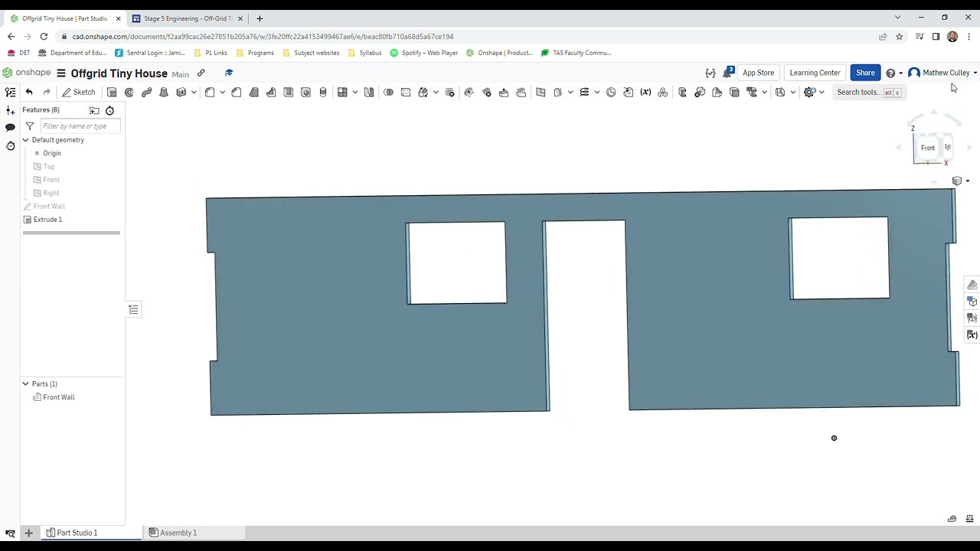This screenshot has width=980, height=551.
Task: Toggle visibility of Top plane
Action: pyautogui.click(x=37, y=166)
